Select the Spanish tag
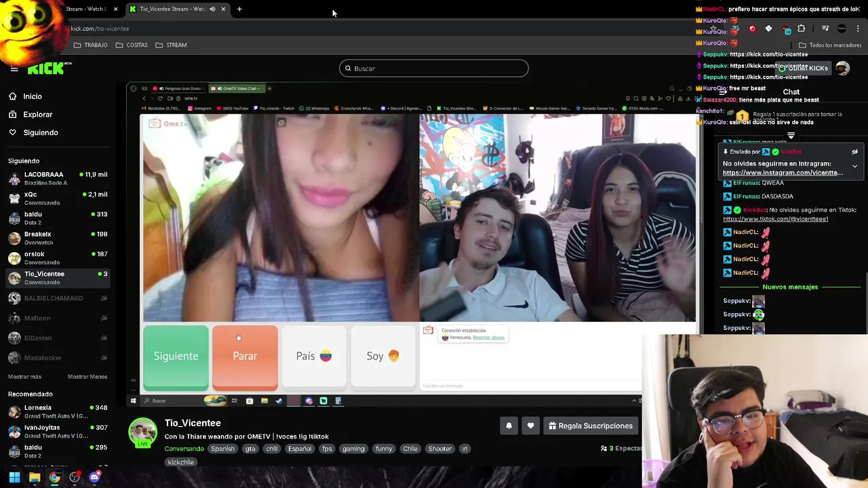The image size is (868, 488). click(x=222, y=449)
